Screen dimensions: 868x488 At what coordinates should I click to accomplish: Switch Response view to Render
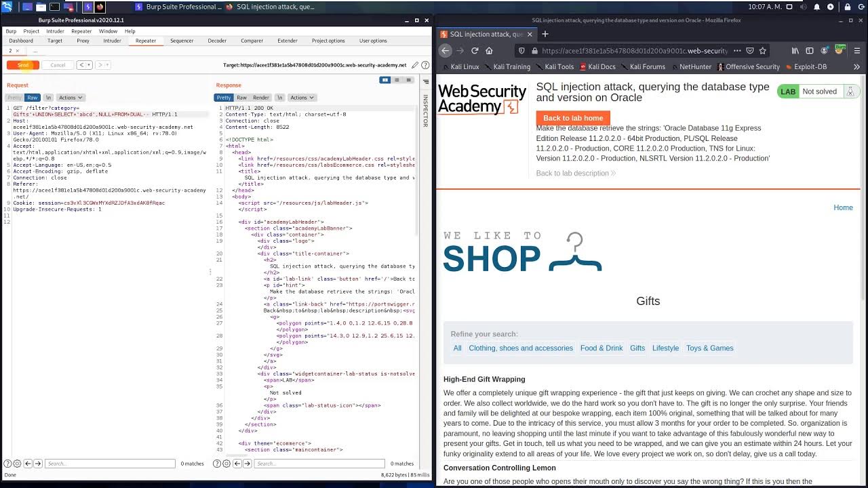(261, 98)
